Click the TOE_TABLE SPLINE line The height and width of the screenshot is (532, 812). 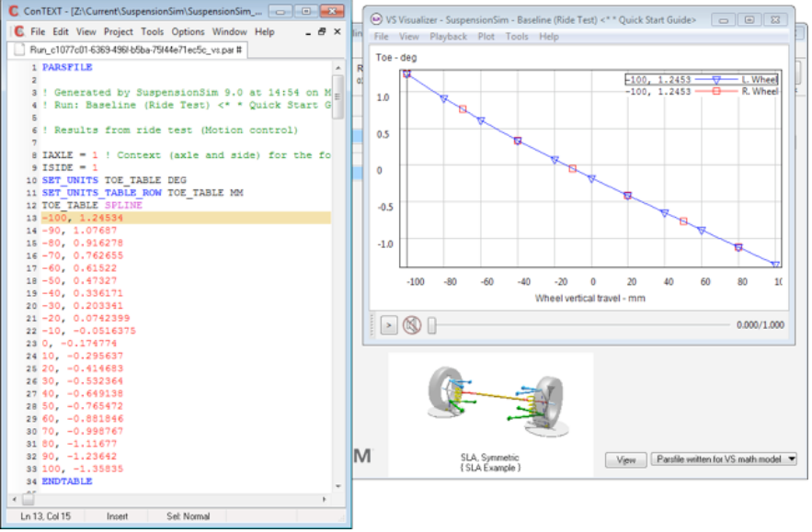pyautogui.click(x=92, y=206)
